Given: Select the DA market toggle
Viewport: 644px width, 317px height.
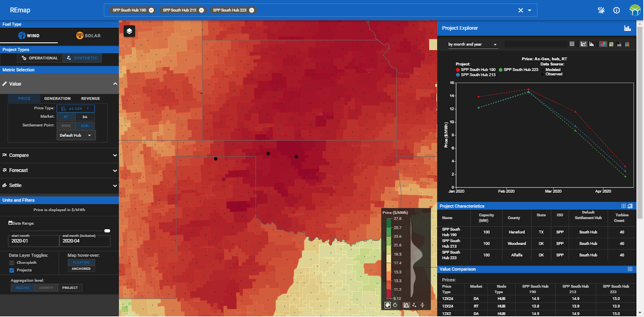Looking at the screenshot, I should tap(85, 117).
